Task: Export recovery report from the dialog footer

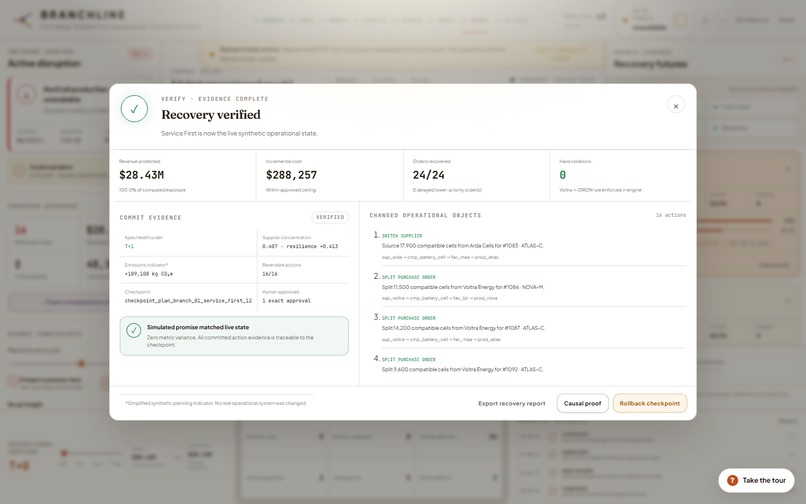Action: tap(511, 403)
